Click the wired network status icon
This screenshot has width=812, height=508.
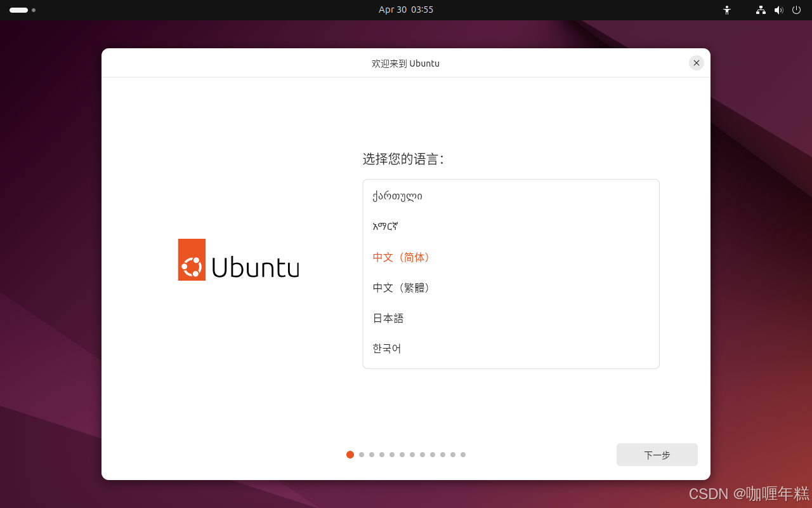pyautogui.click(x=761, y=10)
